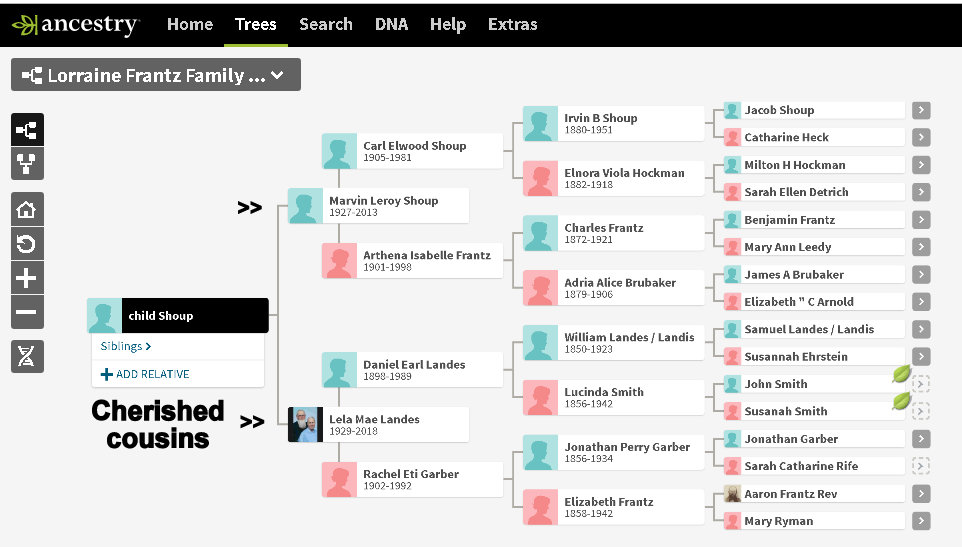Open the Search menu
962x547 pixels.
(x=325, y=24)
